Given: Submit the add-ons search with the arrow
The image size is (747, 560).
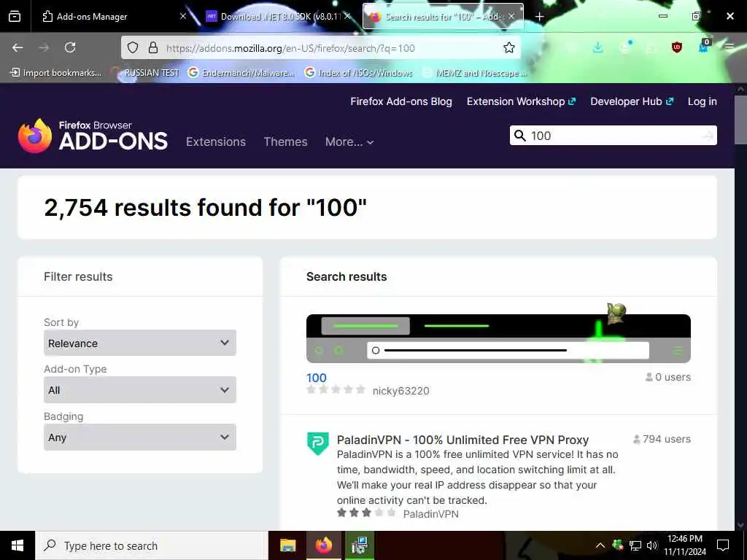Looking at the screenshot, I should coord(708,136).
